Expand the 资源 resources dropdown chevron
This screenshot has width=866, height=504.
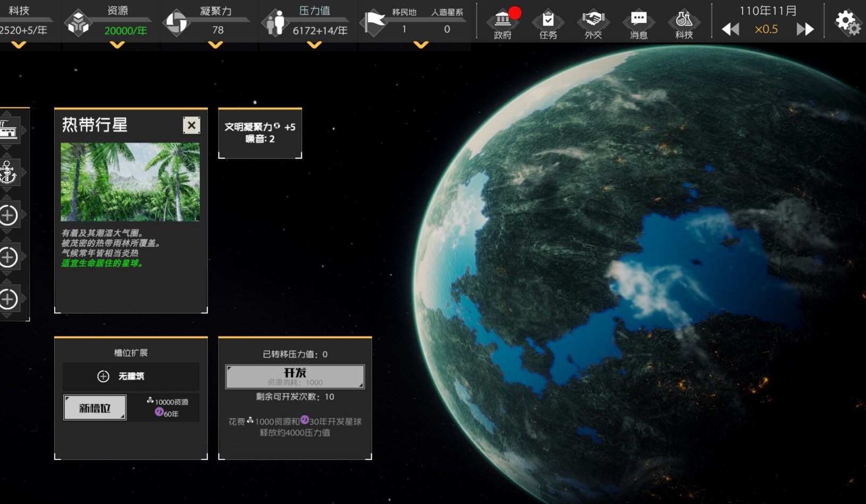coord(117,45)
